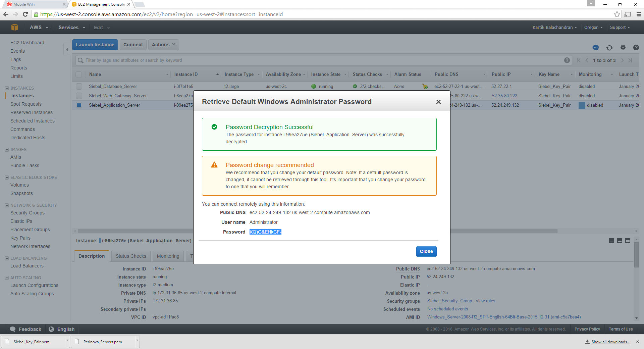The image size is (644, 349).
Task: Refresh the instances list
Action: pos(609,48)
